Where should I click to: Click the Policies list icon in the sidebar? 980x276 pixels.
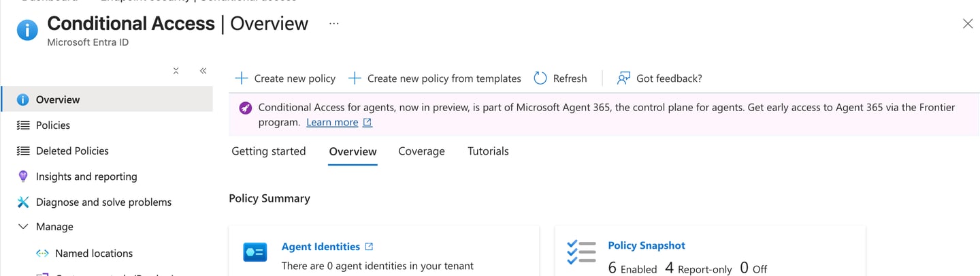(x=23, y=125)
